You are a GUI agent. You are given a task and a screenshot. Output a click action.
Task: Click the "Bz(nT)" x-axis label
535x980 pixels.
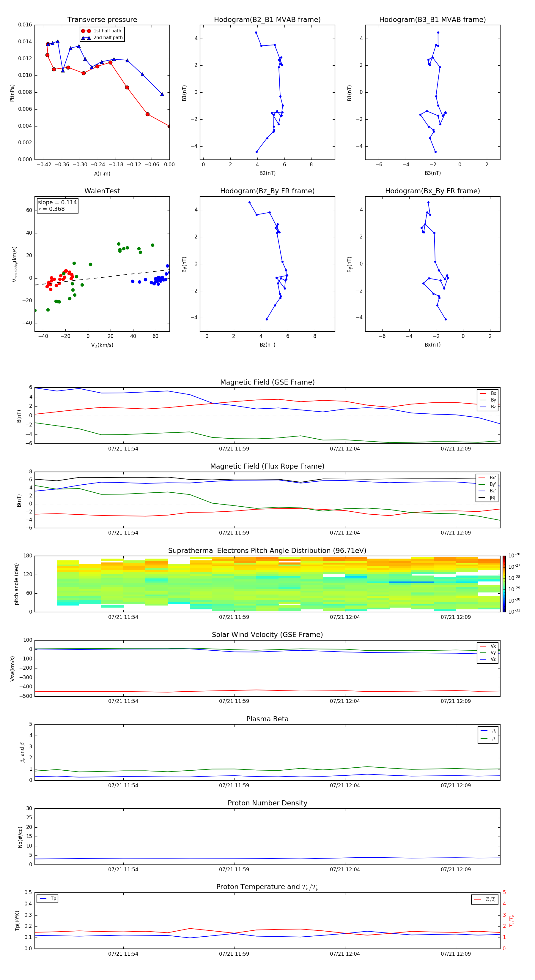point(267,345)
